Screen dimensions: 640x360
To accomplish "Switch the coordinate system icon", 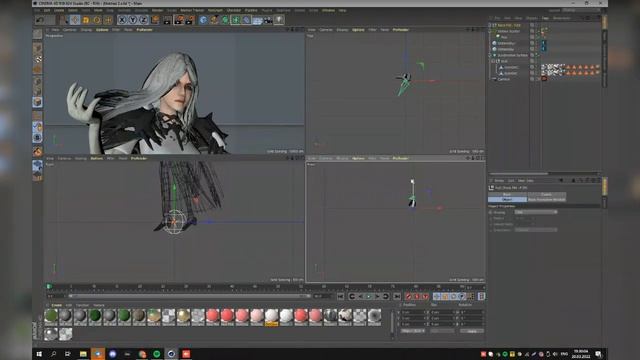I will [155, 20].
